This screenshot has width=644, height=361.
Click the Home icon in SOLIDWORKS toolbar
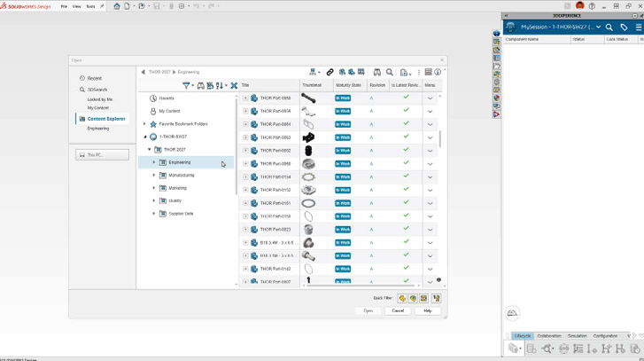(117, 6)
